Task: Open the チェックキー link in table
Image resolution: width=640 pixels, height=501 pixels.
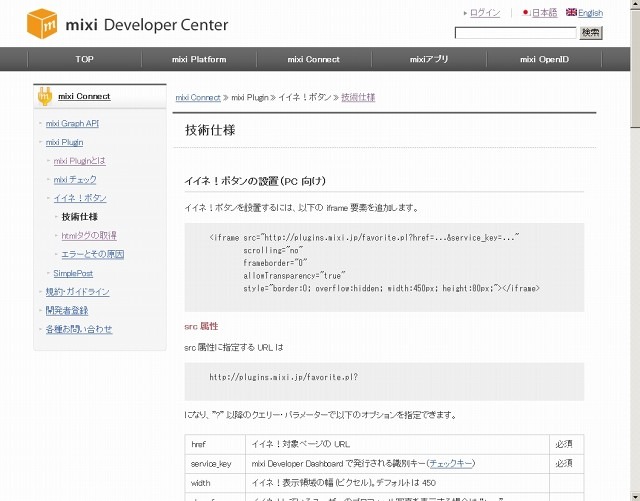Action: 451,463
